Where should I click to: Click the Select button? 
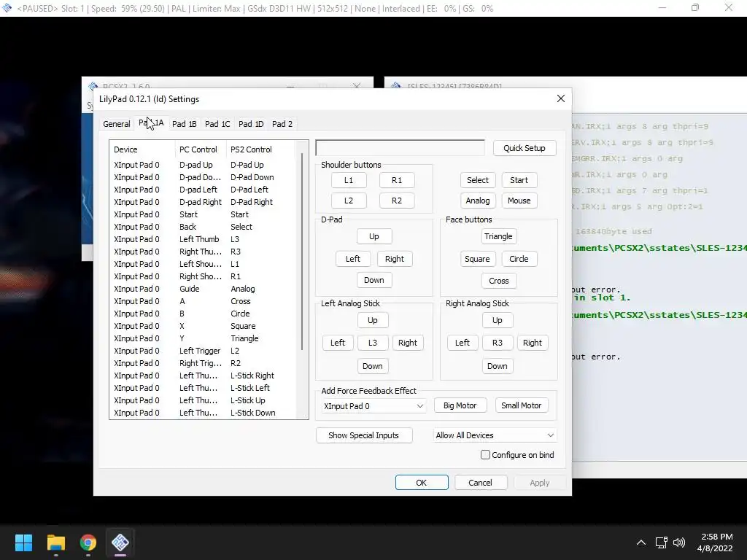pyautogui.click(x=478, y=181)
